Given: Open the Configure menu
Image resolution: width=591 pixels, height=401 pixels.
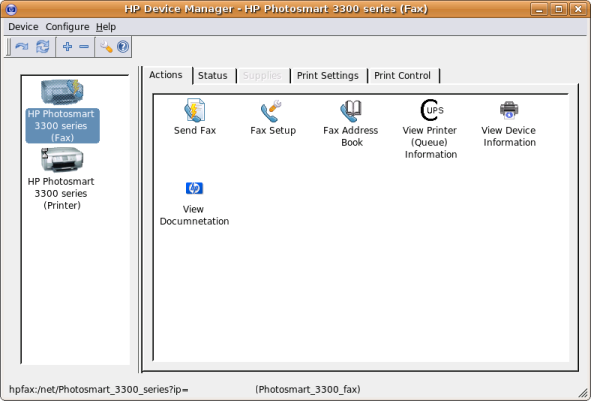Looking at the screenshot, I should pos(67,27).
